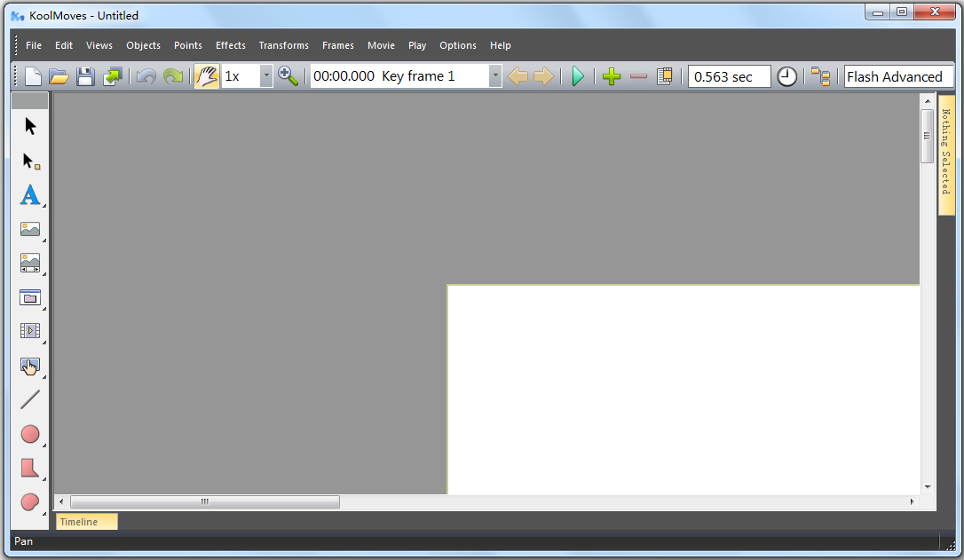The width and height of the screenshot is (964, 560).
Task: Open the Effects menu
Action: coord(231,45)
